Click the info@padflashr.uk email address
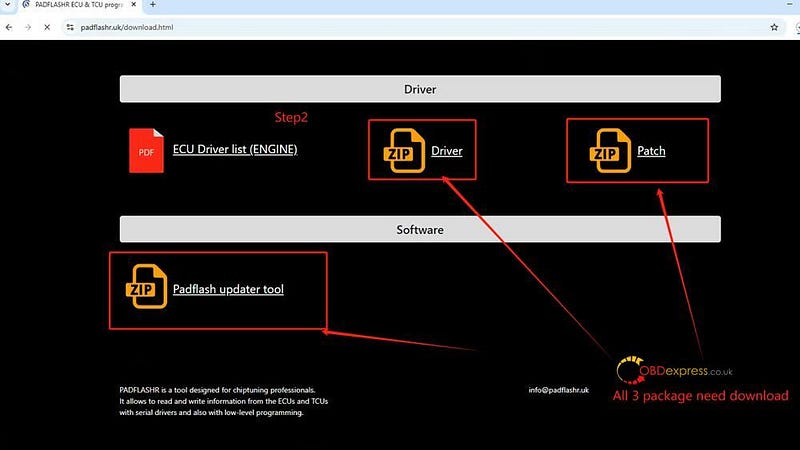The width and height of the screenshot is (800, 450). (x=558, y=390)
